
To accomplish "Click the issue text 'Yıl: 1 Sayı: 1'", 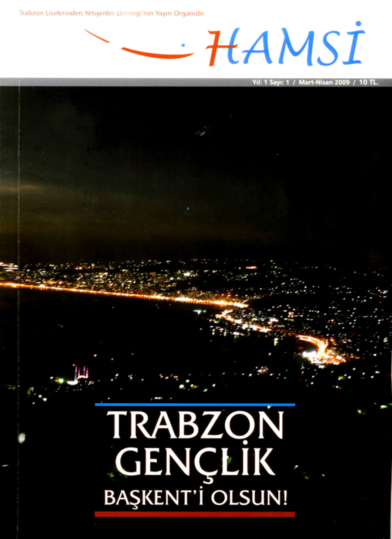I will click(x=271, y=82).
